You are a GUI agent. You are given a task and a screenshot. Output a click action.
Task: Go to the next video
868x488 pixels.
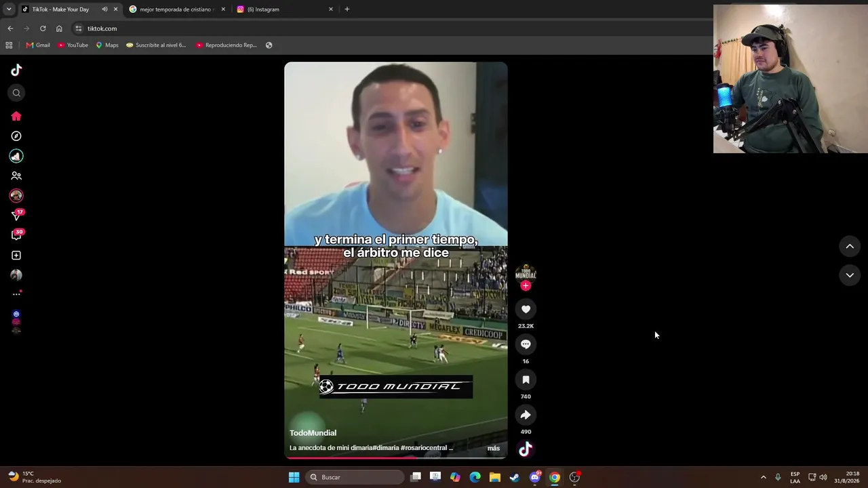click(850, 275)
